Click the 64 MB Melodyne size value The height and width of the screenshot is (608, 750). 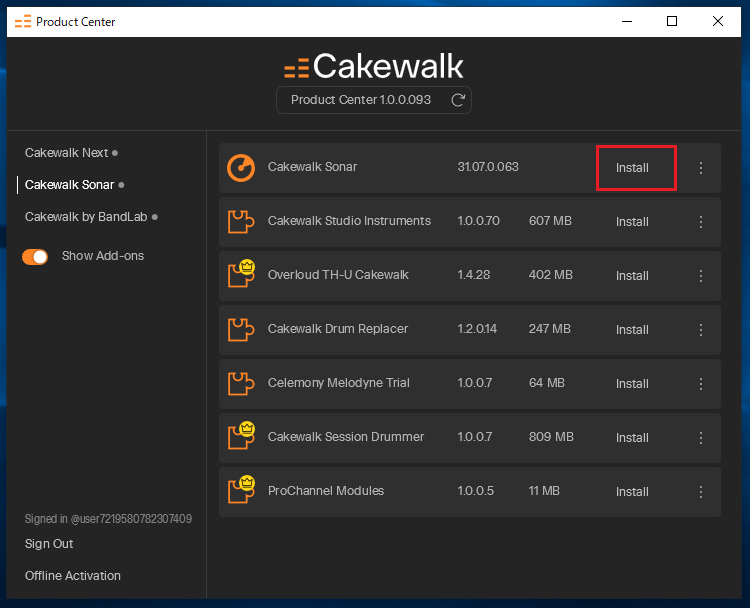pos(547,383)
